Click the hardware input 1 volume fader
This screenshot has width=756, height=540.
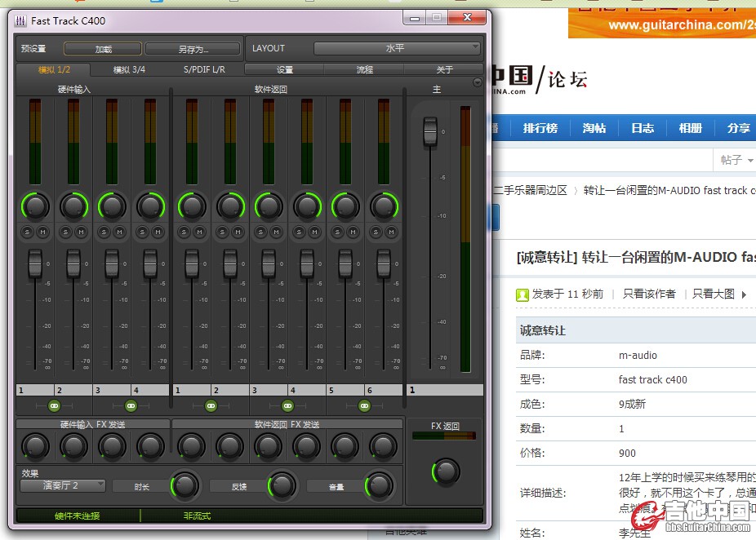tap(35, 263)
